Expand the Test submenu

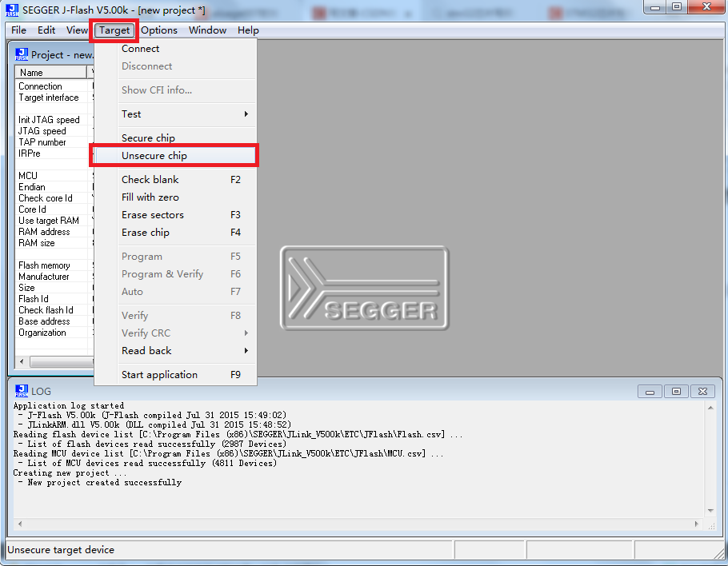(x=175, y=114)
